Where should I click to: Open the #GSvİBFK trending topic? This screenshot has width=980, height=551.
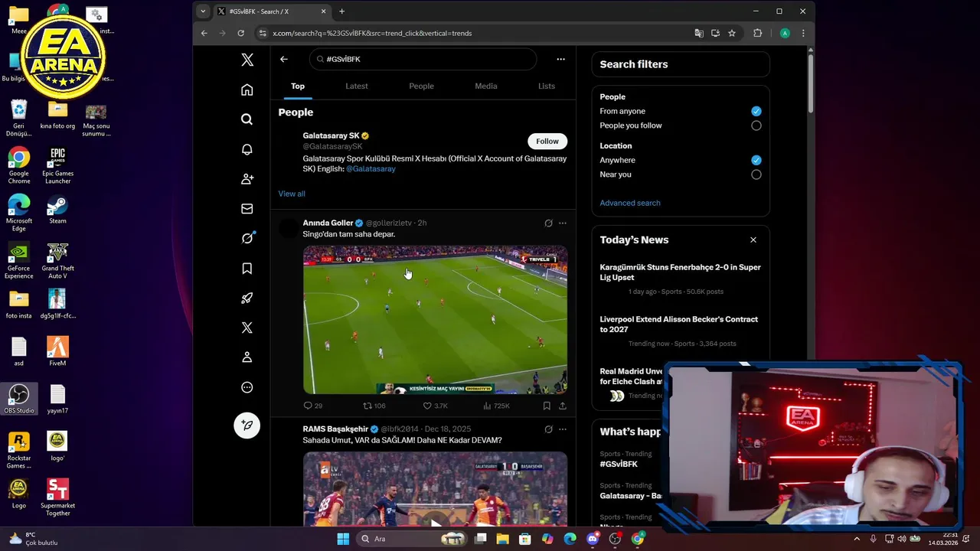pyautogui.click(x=618, y=464)
